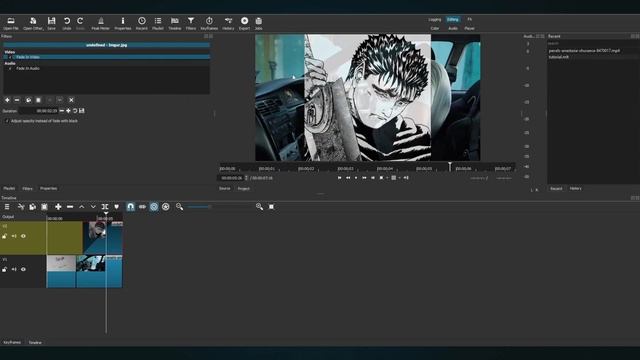Open the Properties tab below filters
Screen dimensions: 640x360
(x=49, y=189)
